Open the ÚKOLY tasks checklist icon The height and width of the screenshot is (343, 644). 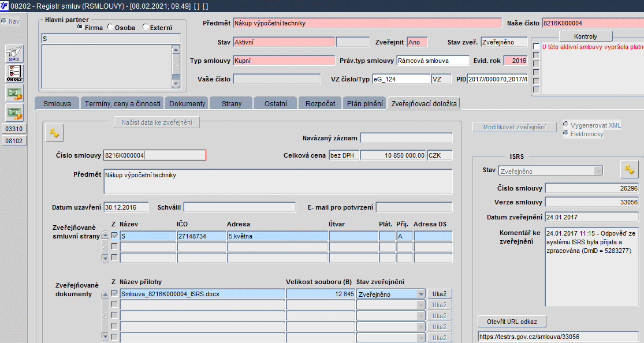[x=14, y=73]
